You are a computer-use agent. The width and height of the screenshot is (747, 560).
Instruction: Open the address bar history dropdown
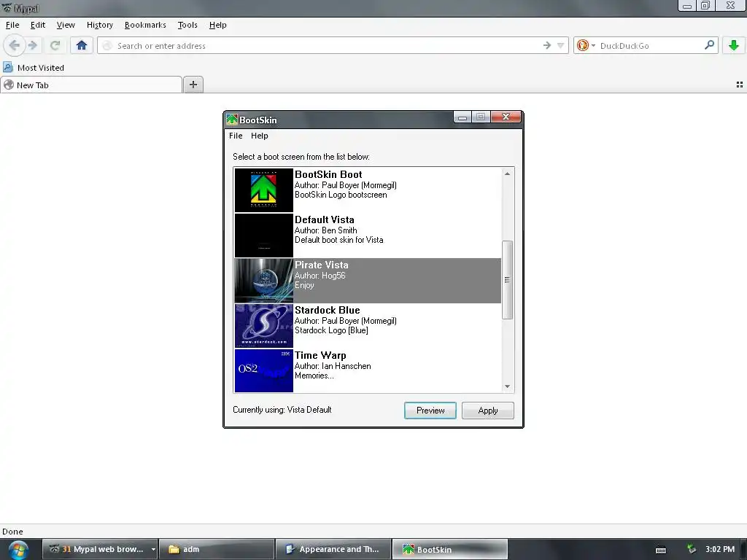561,45
